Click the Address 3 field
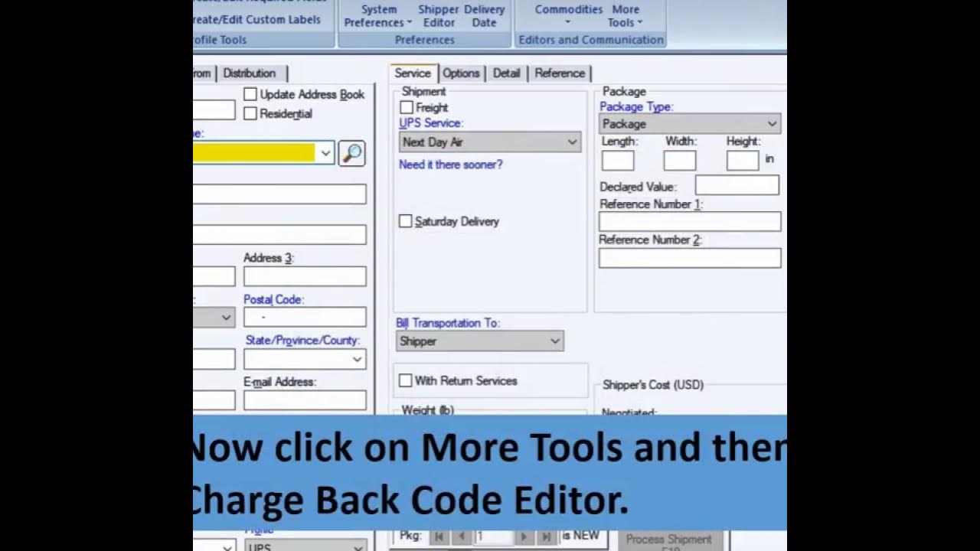 click(x=305, y=275)
